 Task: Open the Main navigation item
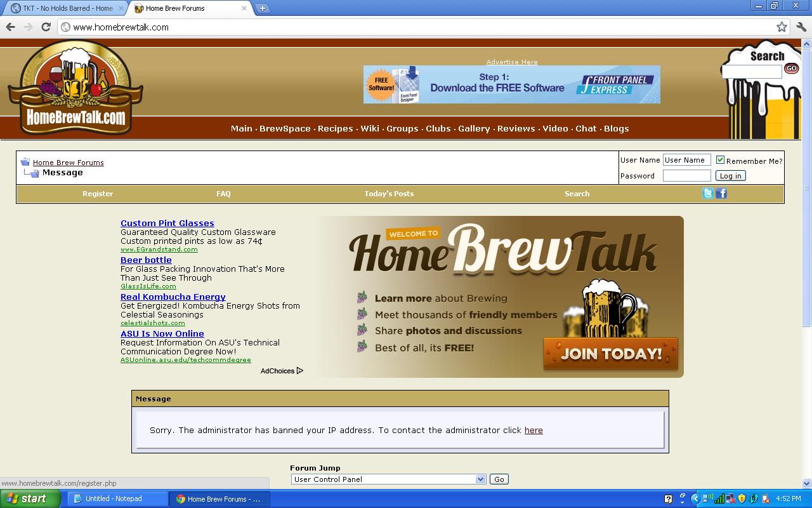241,128
